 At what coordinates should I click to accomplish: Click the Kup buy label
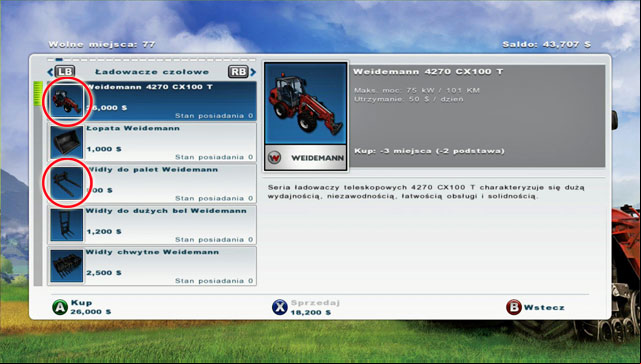click(81, 303)
